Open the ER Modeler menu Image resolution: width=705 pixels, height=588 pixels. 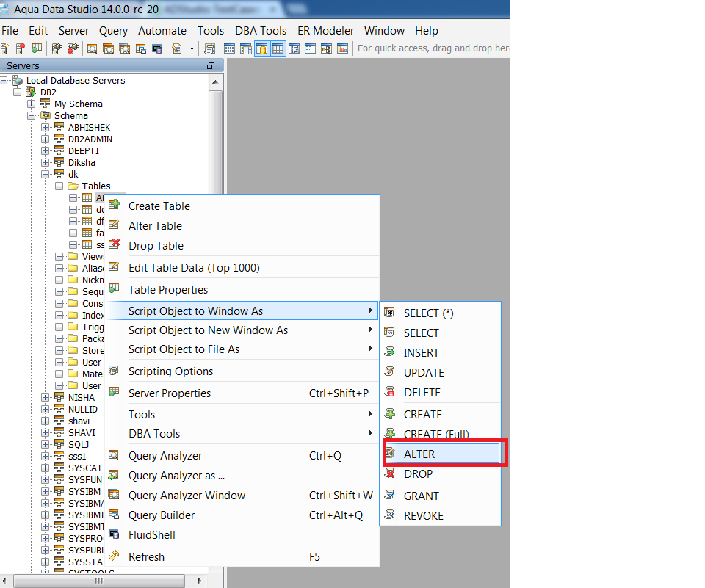tap(325, 31)
